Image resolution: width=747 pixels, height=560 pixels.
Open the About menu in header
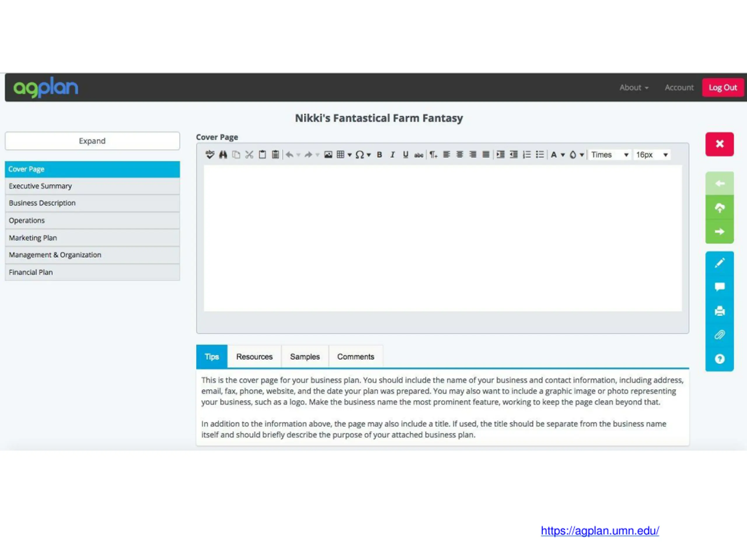[634, 87]
